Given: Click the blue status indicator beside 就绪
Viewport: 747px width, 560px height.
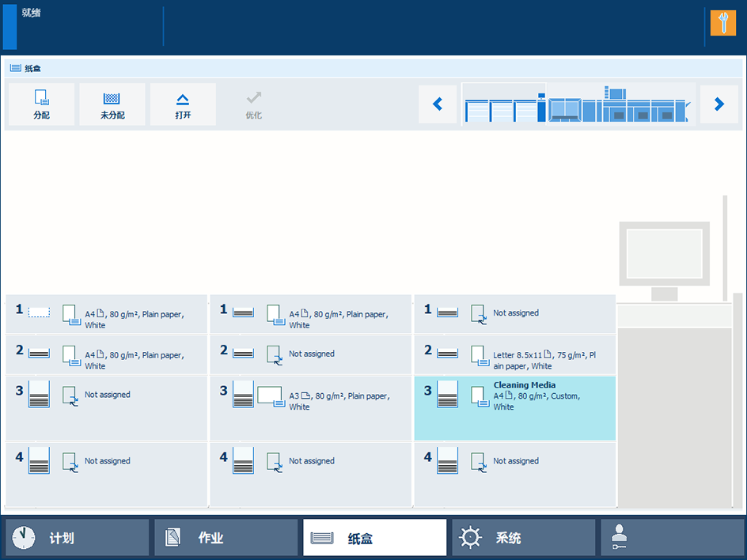Looking at the screenshot, I should (9, 27).
